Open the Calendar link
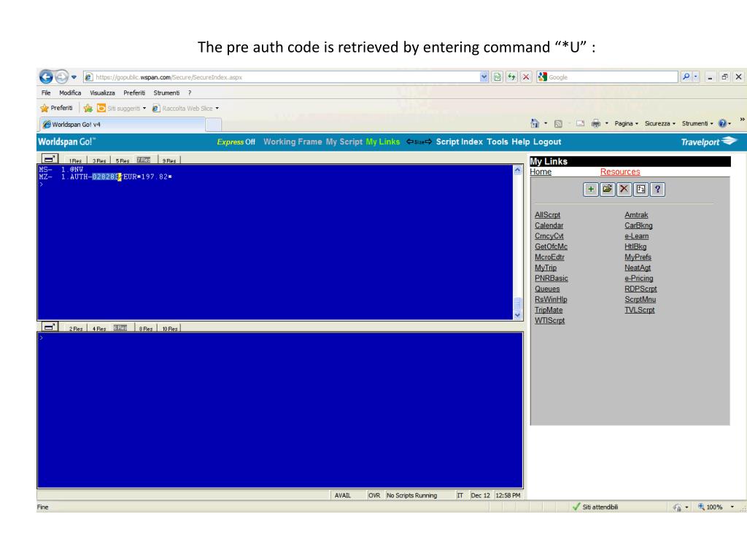This screenshot has height=560, width=747. click(x=549, y=226)
